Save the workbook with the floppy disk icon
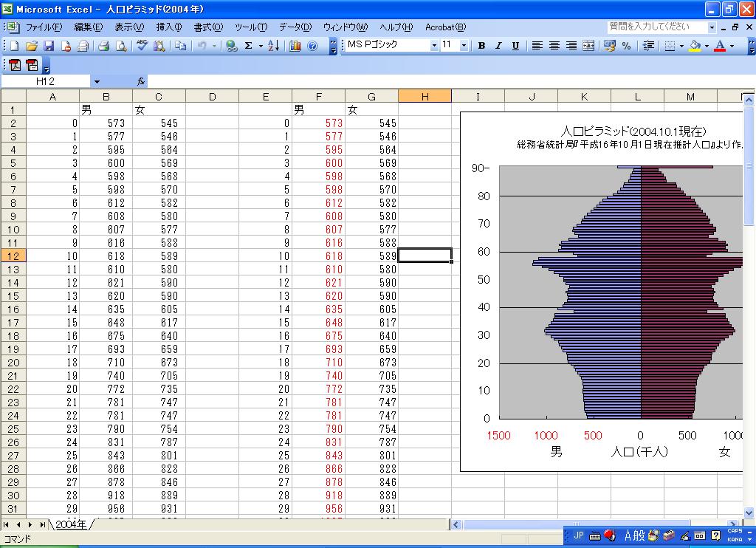 point(49,46)
